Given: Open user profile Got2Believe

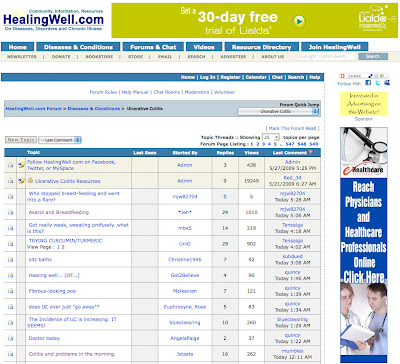Looking at the screenshot, I should [185, 275].
